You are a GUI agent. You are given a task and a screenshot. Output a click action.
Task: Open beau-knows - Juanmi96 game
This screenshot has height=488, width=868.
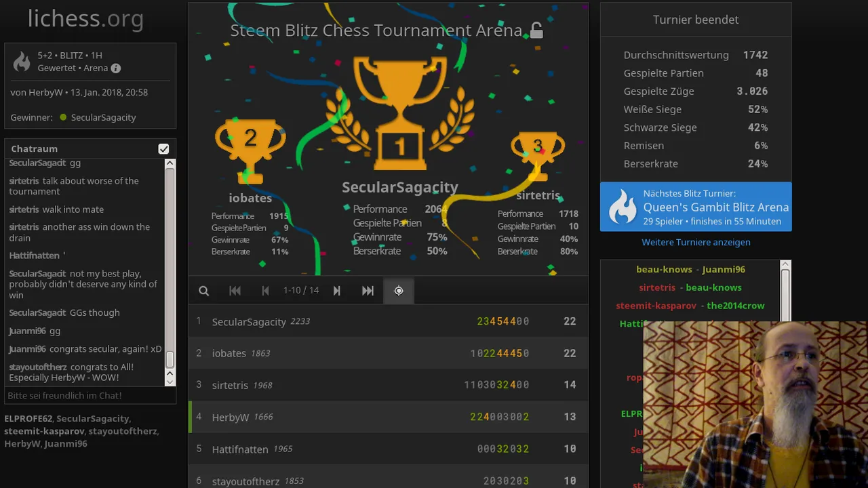click(x=690, y=269)
